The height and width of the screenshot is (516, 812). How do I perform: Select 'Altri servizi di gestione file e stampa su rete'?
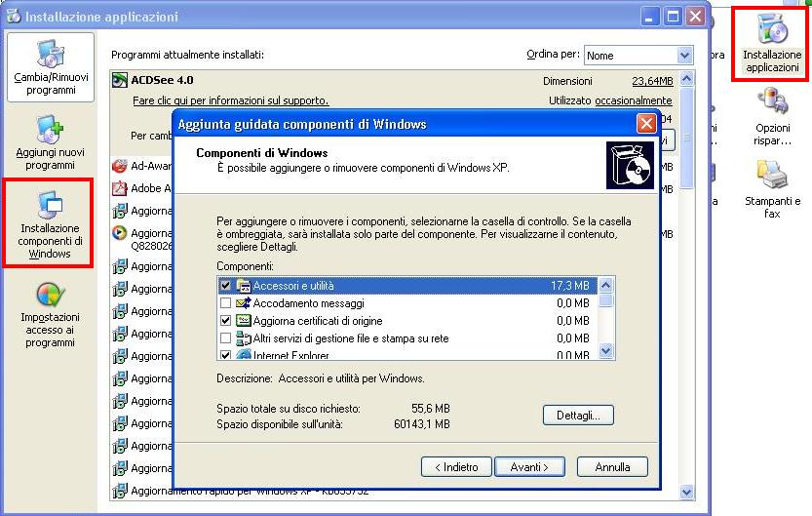[351, 338]
